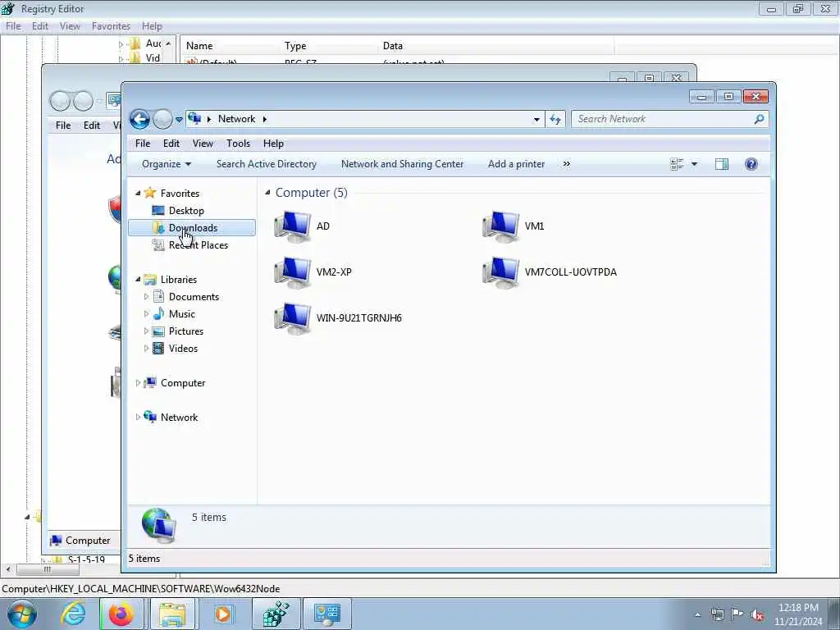Click the Windows Start orb
The height and width of the screenshot is (630, 840).
[22, 614]
